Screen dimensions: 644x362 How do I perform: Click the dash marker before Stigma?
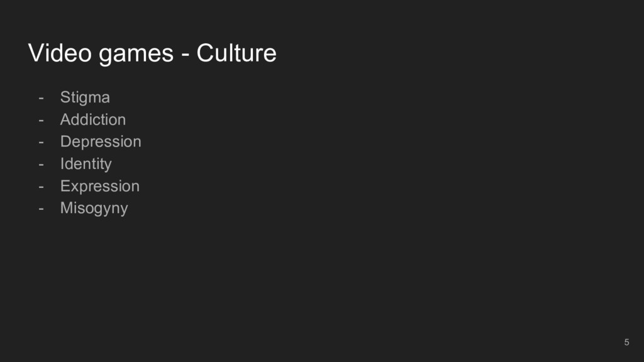point(41,99)
